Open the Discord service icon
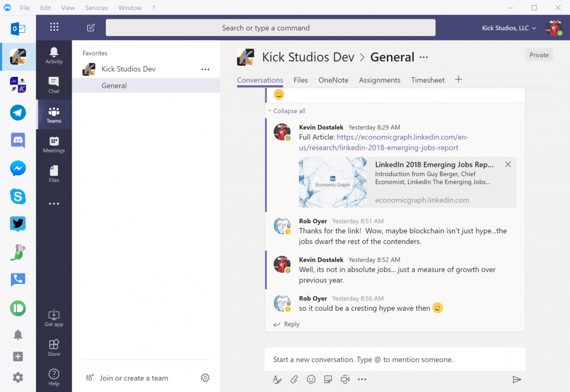Image resolution: width=570 pixels, height=392 pixels. point(18,140)
